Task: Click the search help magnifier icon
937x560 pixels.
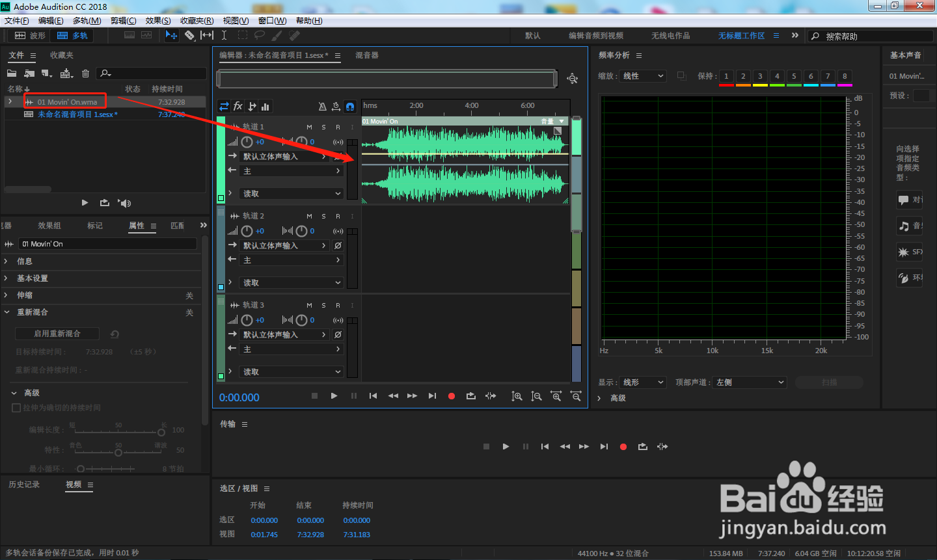Action: tap(815, 36)
